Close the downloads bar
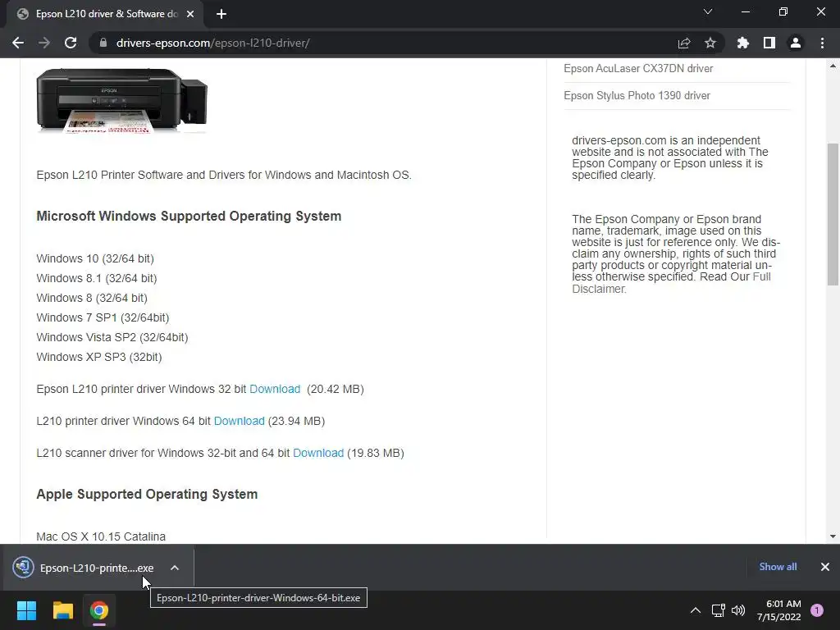The image size is (840, 630). point(825,567)
